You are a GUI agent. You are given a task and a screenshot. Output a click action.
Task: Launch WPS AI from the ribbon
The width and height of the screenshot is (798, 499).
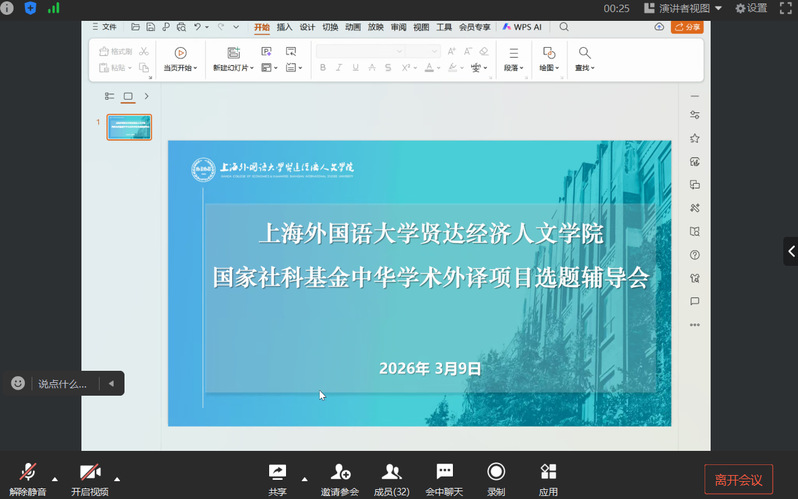[522, 27]
